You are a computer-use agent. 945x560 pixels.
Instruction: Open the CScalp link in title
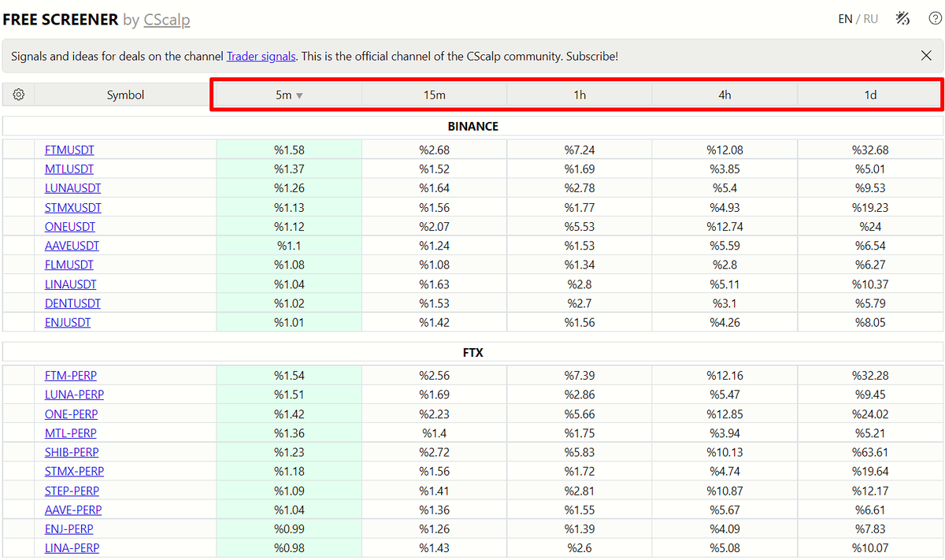(x=167, y=20)
